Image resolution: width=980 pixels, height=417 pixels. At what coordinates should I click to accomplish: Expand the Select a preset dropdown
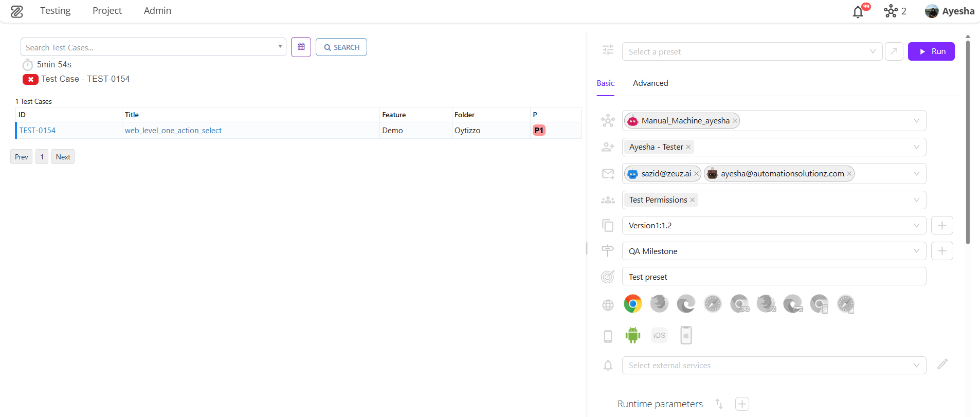click(752, 51)
